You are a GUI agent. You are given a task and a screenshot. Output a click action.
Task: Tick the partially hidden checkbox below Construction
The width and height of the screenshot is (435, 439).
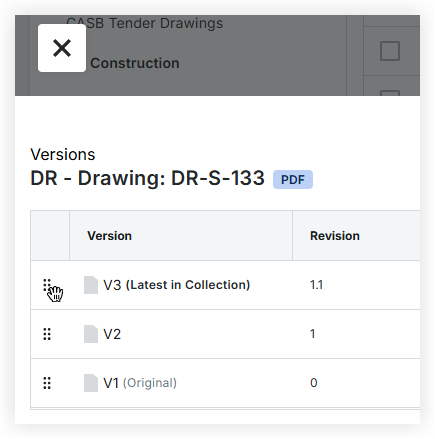point(390,93)
